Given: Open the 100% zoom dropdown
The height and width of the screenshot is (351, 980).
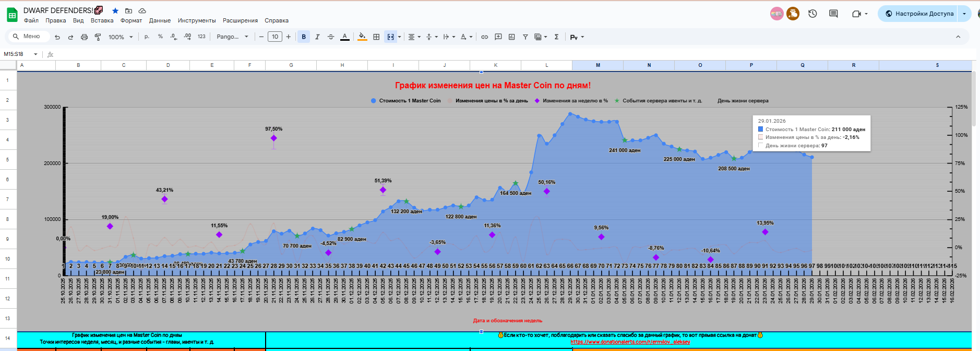Looking at the screenshot, I should tap(121, 37).
